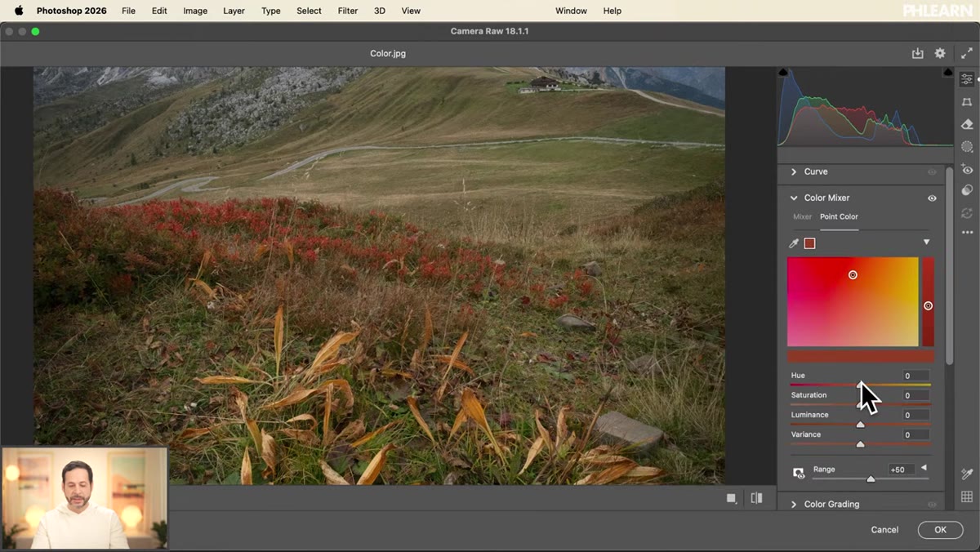980x552 pixels.
Task: Click the before/after split view icon
Action: [756, 498]
